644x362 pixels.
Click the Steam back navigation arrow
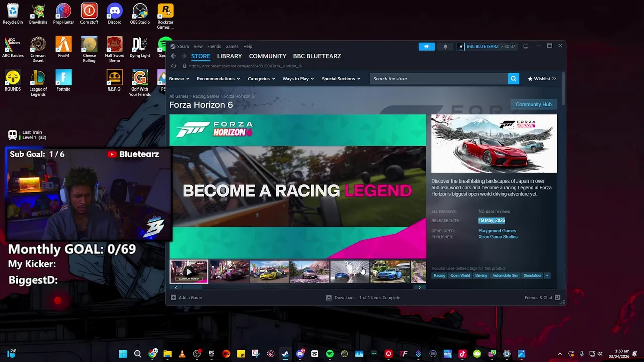pos(173,56)
